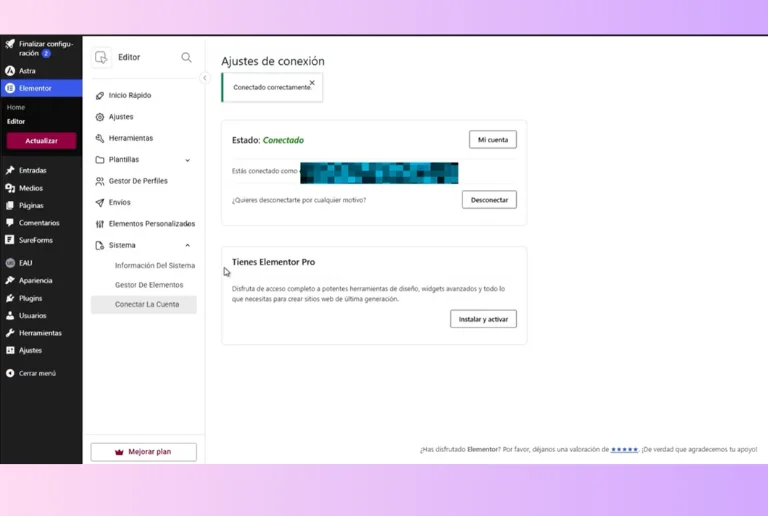Click the Apariencia paintbrush icon
768x516 pixels.
coord(10,281)
